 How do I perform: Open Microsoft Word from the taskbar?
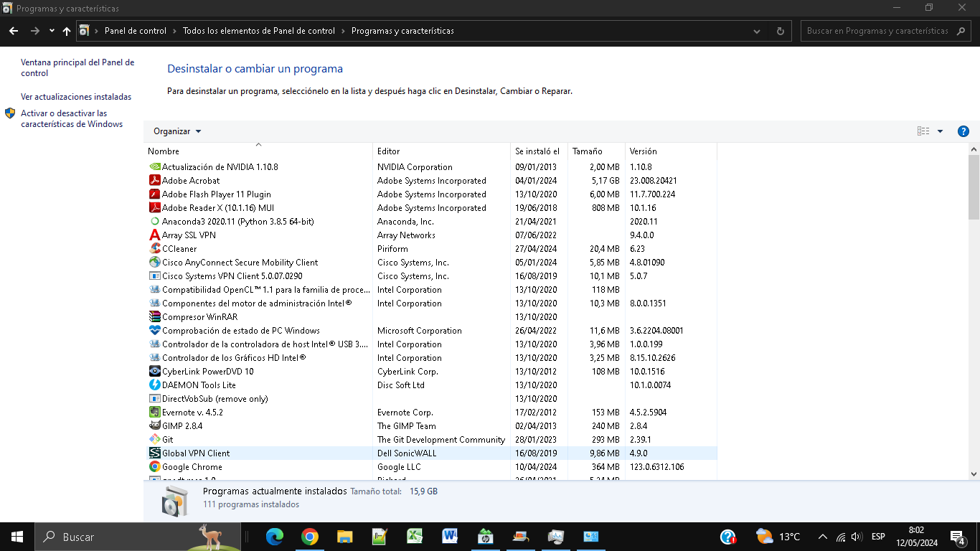coord(451,537)
